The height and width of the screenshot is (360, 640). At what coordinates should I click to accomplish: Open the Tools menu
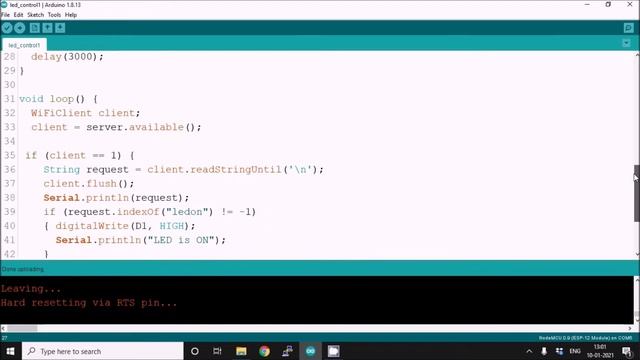tap(54, 15)
